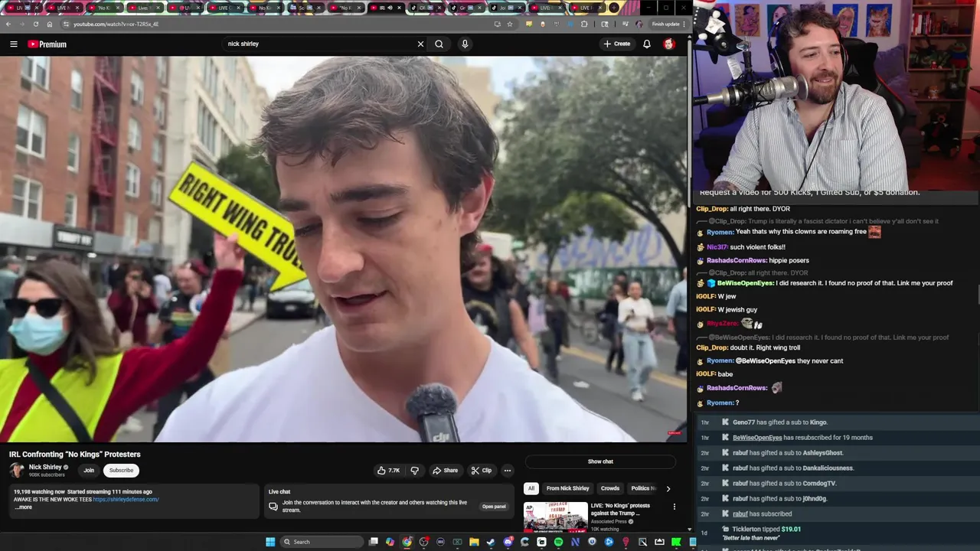Click BeWiseOpenEyes resubscribed username link

pos(757,438)
